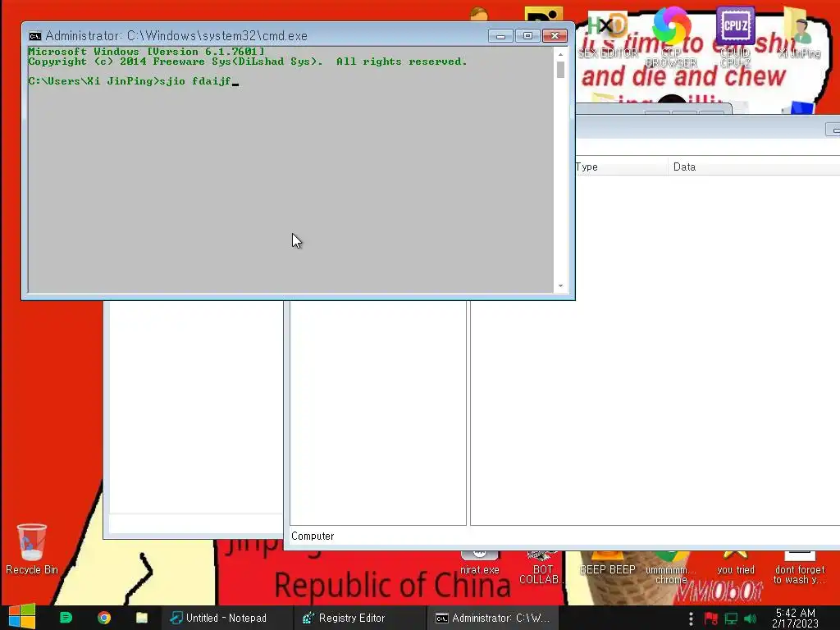The image size is (840, 630).
Task: Minimize the cmd.exe window
Action: (x=500, y=36)
